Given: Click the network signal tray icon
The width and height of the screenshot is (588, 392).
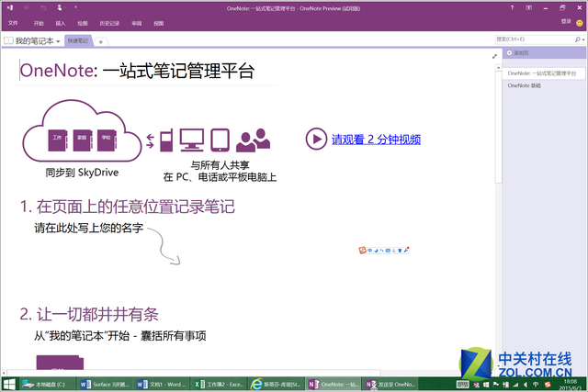Looking at the screenshot, I should [515, 385].
